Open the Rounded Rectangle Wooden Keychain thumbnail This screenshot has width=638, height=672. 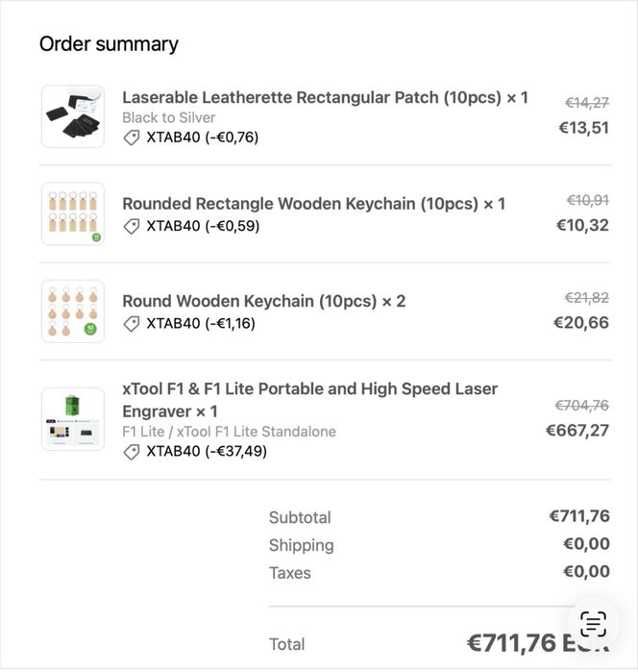pyautogui.click(x=73, y=213)
